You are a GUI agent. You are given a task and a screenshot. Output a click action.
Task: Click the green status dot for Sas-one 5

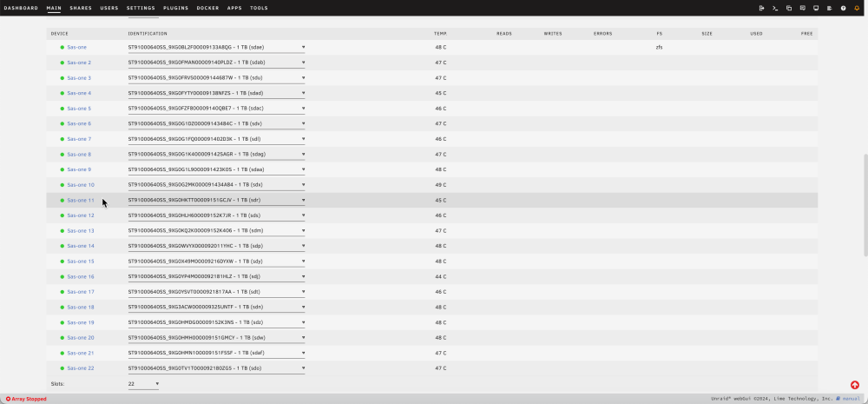62,109
